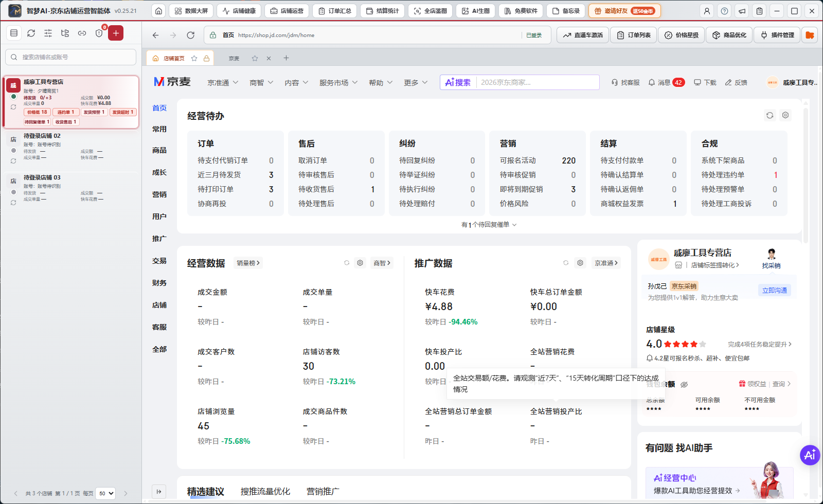This screenshot has width=823, height=504.
Task: Click 直通车激活 button
Action: click(x=583, y=35)
